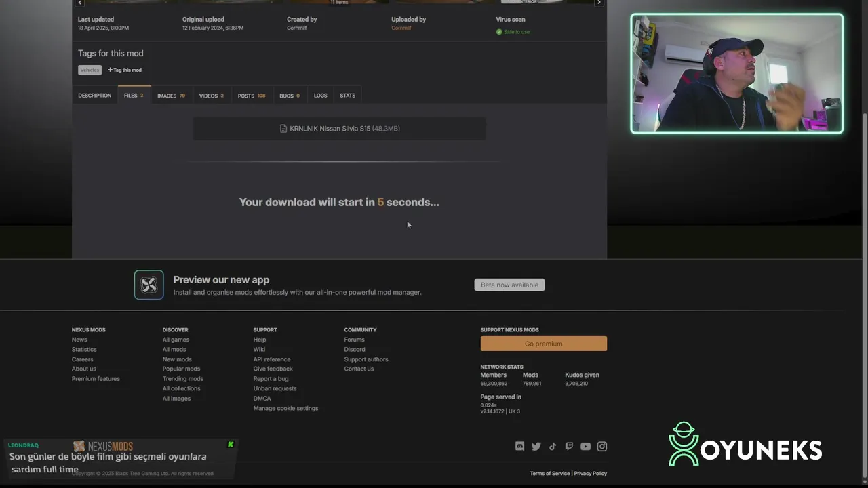
Task: Switch to the Description tab
Action: click(94, 96)
